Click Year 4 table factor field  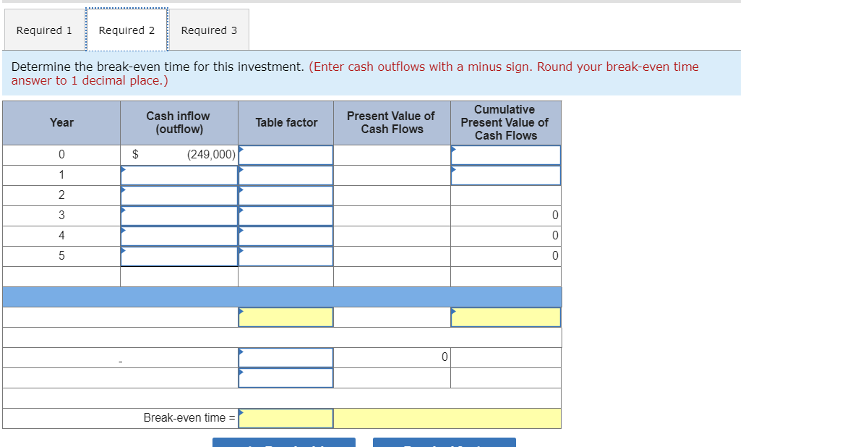pos(286,236)
